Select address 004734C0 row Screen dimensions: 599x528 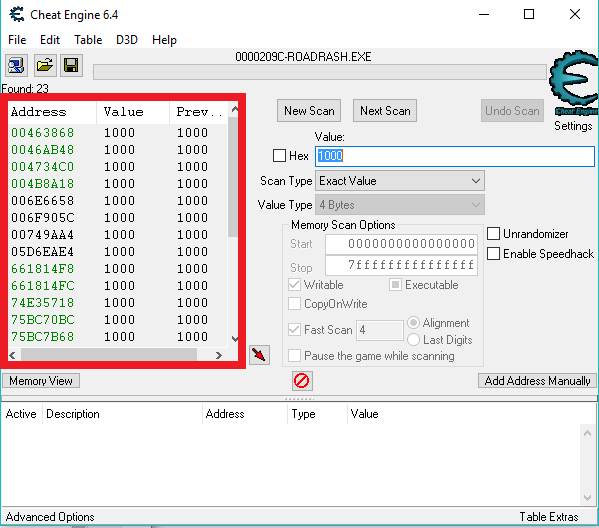tap(118, 167)
